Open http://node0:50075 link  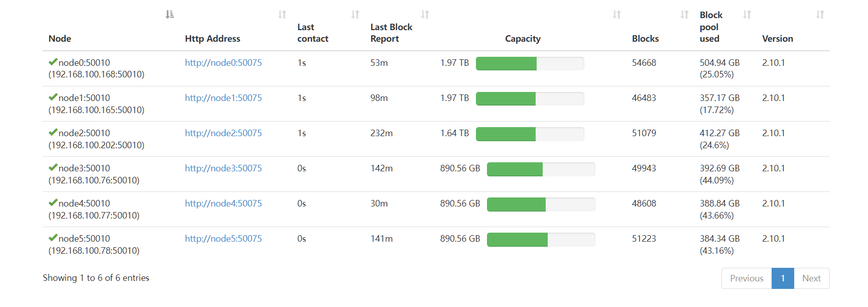click(223, 63)
